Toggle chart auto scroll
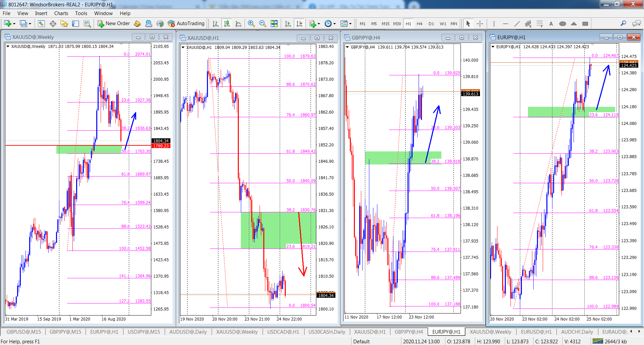 coord(288,23)
